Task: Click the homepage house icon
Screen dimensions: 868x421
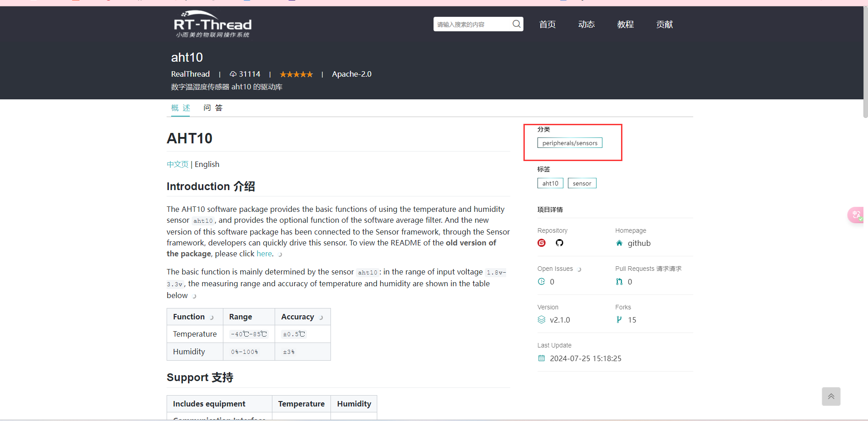Action: [619, 243]
